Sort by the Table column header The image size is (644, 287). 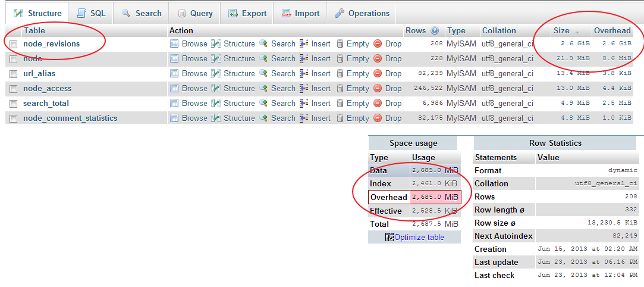click(34, 30)
